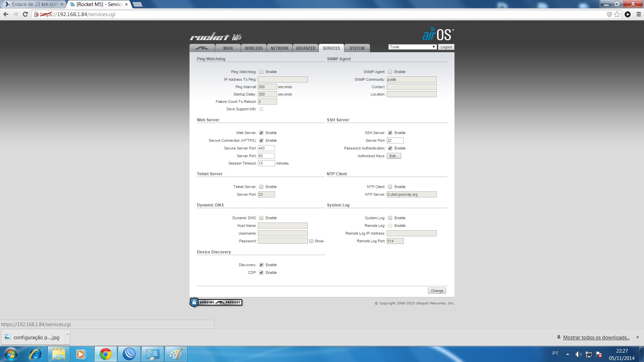Open Chrome hamburger menu icon

(x=639, y=14)
